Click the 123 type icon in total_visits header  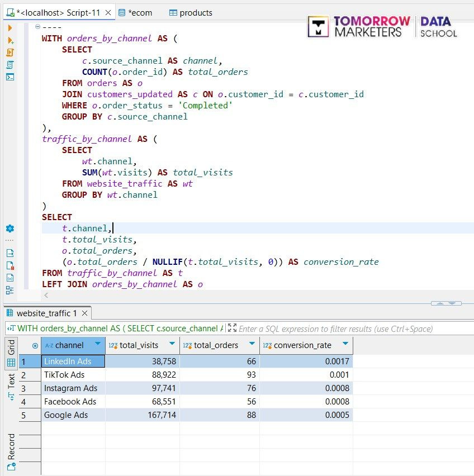click(113, 345)
